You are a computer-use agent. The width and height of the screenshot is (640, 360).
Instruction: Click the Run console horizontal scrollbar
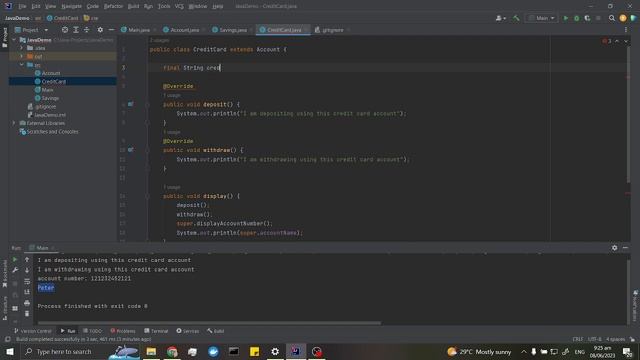pos(209,323)
